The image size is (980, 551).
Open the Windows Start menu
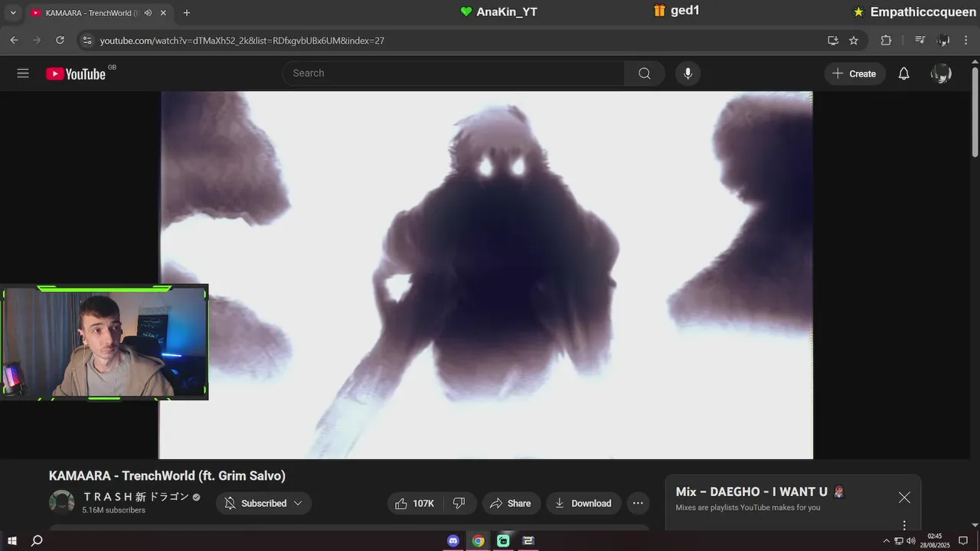click(12, 541)
